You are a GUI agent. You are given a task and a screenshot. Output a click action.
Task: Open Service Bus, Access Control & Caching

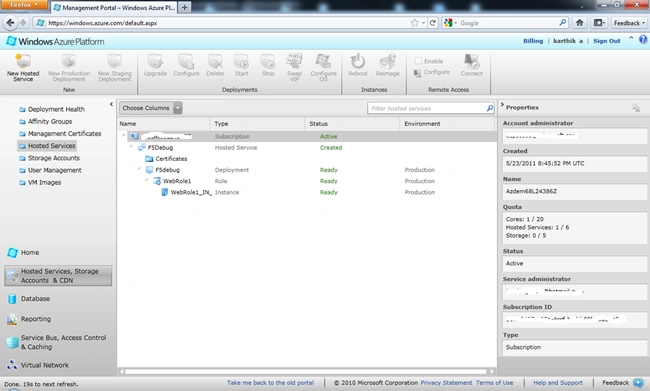[57, 342]
